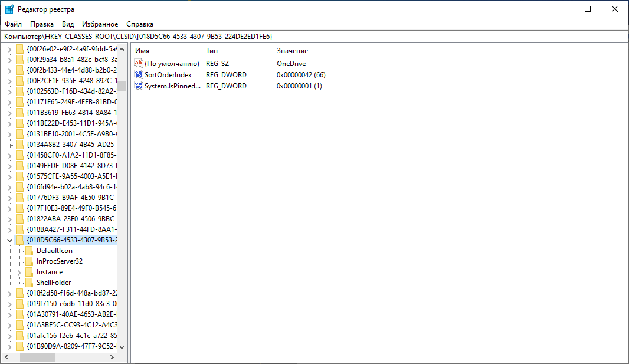Screen dimensions: 629x364
Task: Click the Registry Editor app icon in title bar
Action: pyautogui.click(x=9, y=9)
